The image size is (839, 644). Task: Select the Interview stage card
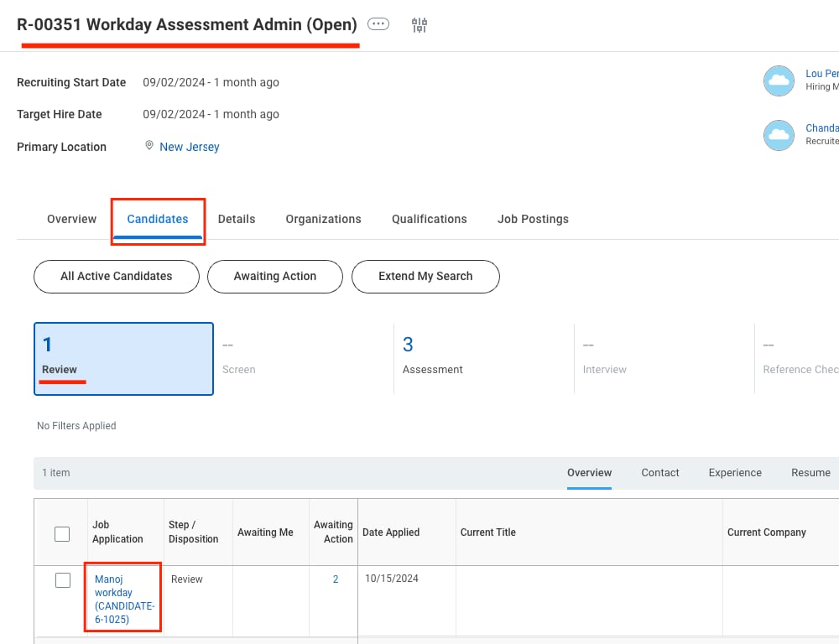(x=664, y=359)
